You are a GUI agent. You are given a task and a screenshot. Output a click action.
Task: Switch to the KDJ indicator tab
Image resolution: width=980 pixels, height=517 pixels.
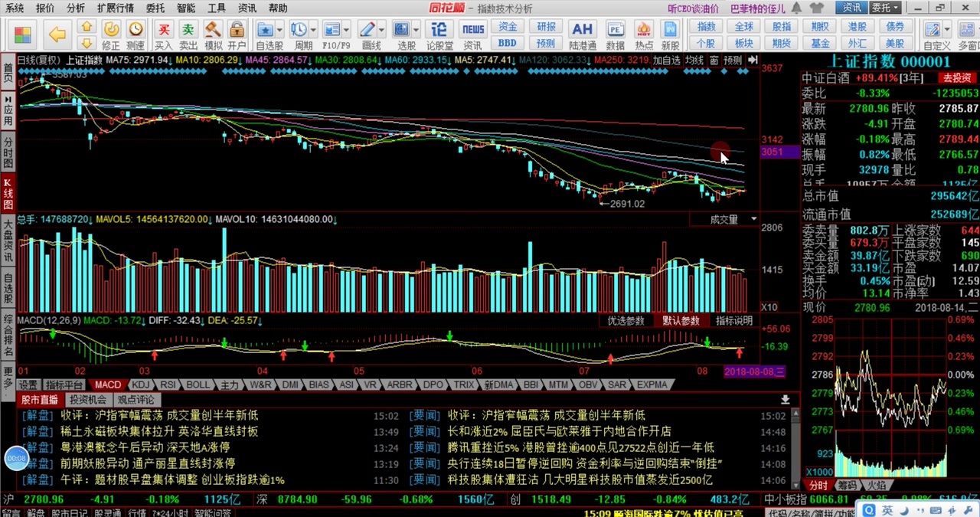(x=140, y=384)
